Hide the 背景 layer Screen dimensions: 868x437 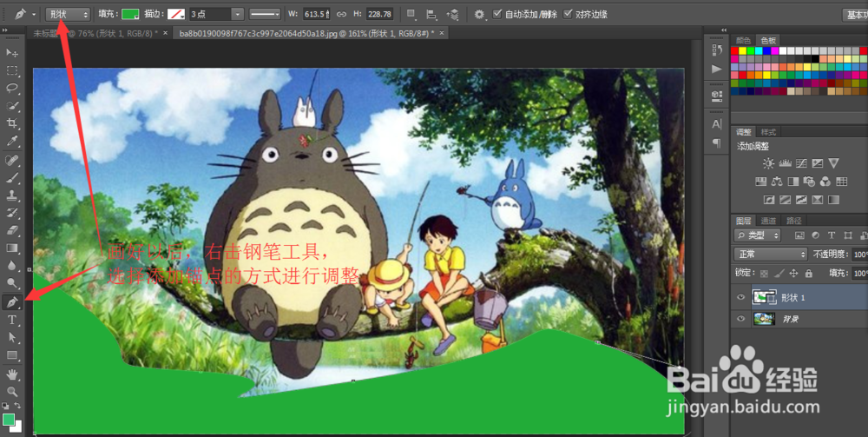740,319
